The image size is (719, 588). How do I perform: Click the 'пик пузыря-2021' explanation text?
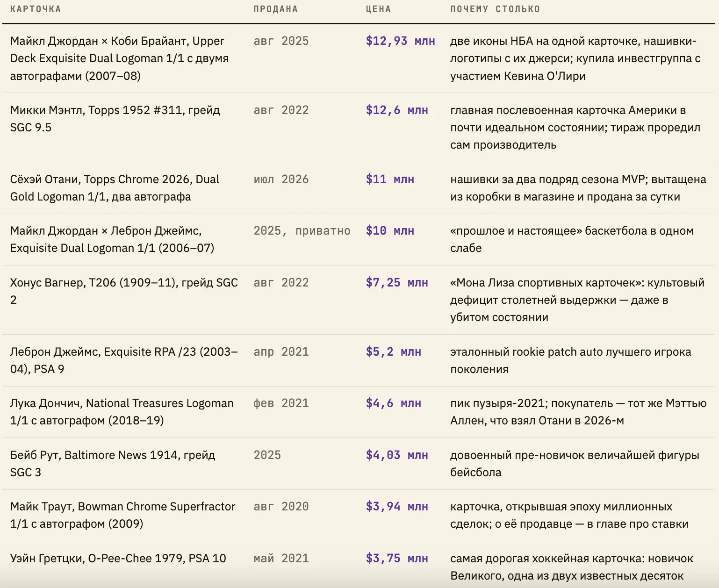click(x=578, y=412)
